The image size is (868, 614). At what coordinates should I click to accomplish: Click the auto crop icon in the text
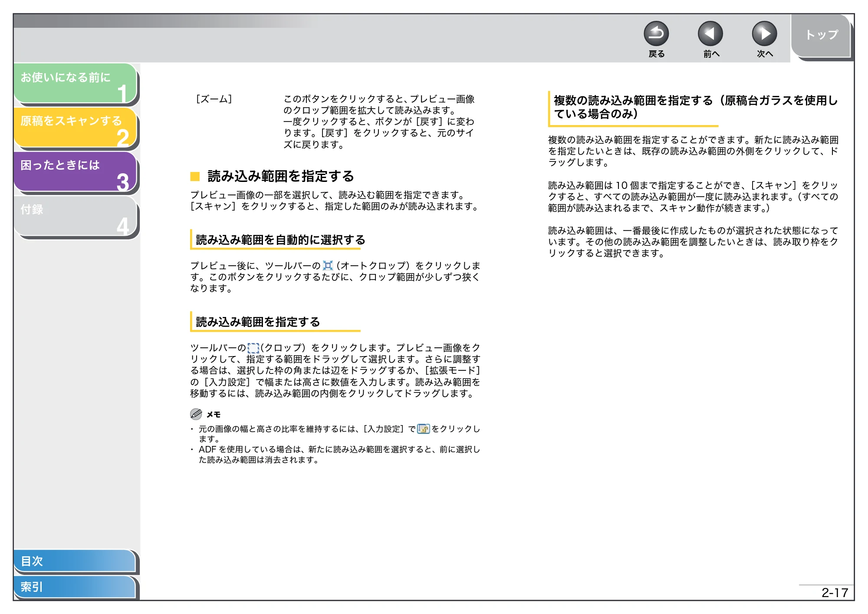pos(328,265)
